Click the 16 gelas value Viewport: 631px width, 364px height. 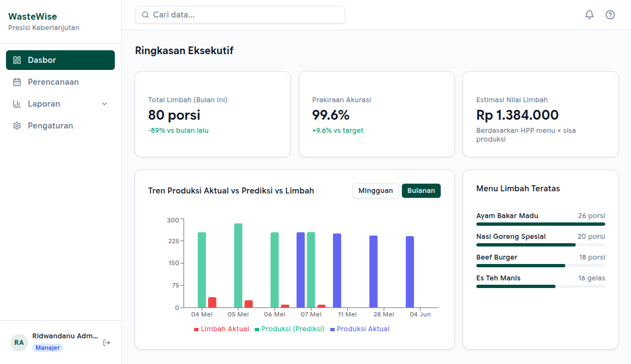(x=592, y=278)
